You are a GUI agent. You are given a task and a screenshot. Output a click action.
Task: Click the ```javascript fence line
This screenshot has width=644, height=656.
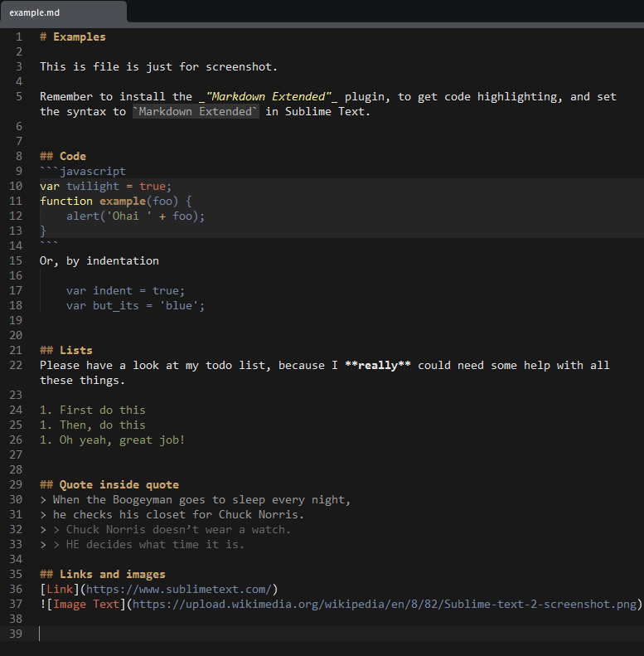[83, 172]
